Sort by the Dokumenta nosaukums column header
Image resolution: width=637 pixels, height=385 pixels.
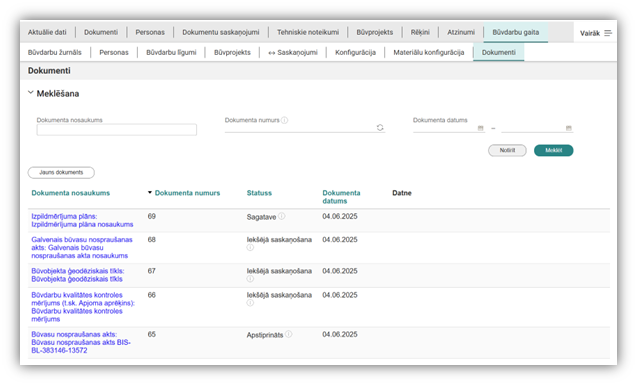pyautogui.click(x=71, y=193)
